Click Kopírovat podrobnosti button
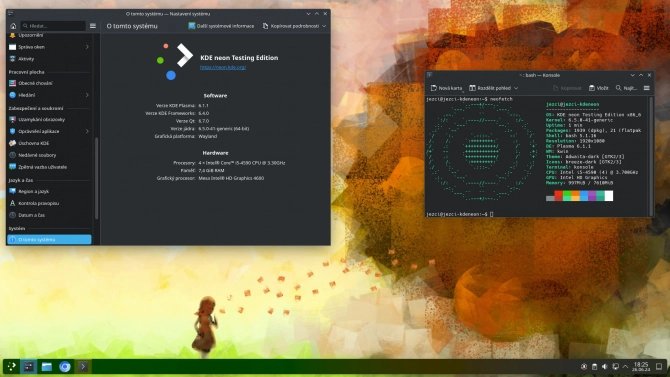 click(x=291, y=26)
